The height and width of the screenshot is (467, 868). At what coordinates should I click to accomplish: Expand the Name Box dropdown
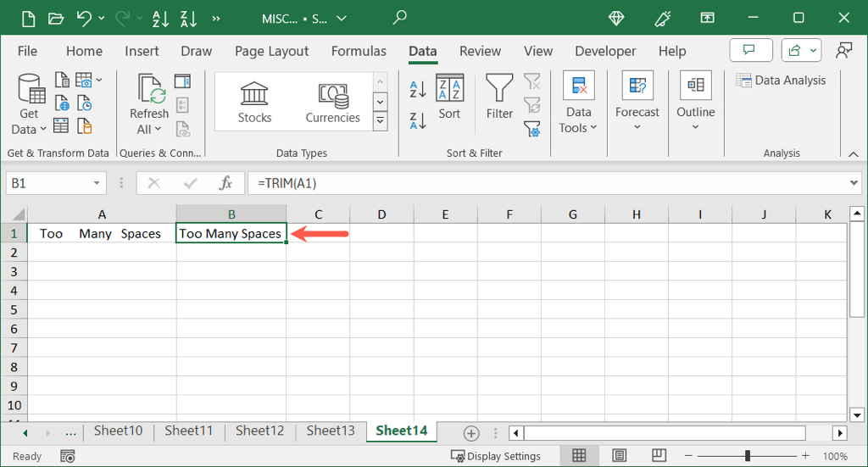click(98, 183)
